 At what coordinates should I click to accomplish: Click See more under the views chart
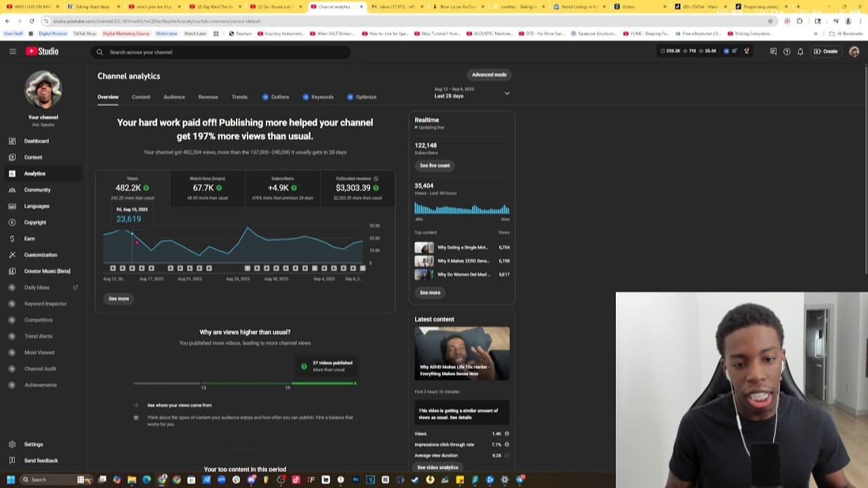119,299
